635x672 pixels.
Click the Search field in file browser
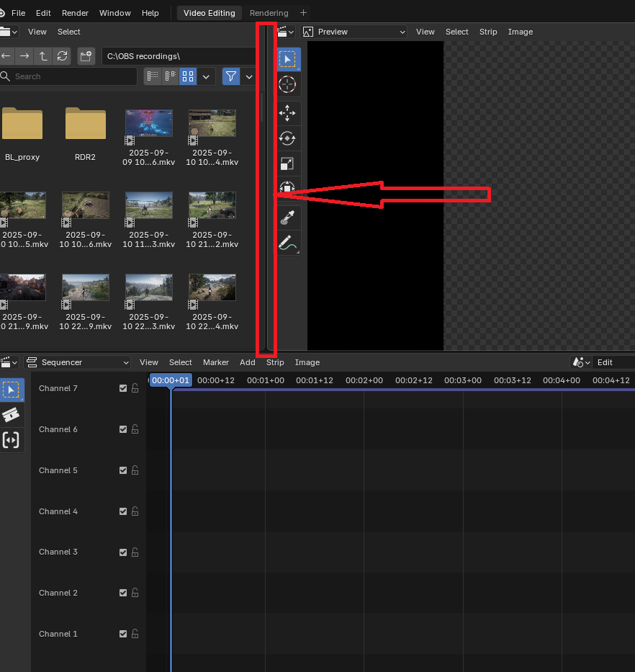tap(68, 77)
